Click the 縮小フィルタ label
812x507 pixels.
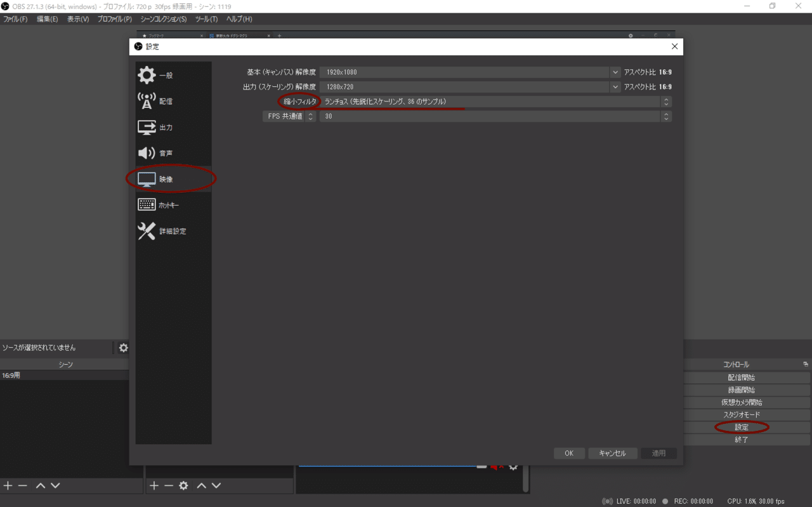pos(299,102)
